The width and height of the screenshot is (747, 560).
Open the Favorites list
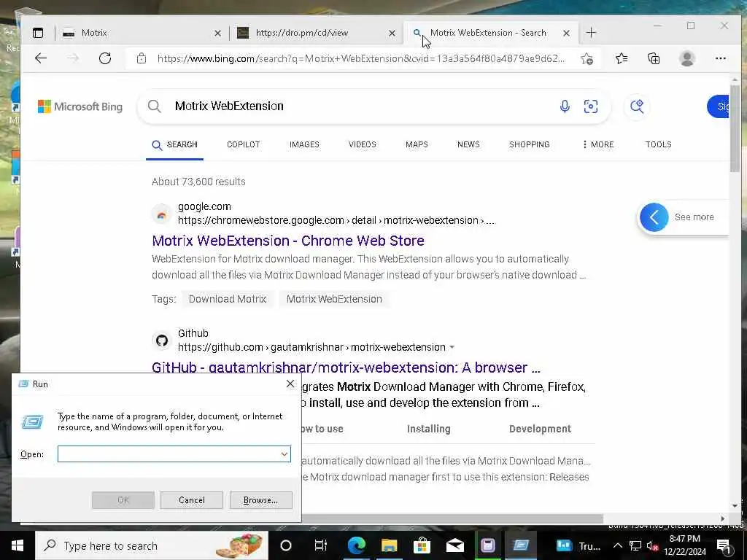tap(622, 58)
